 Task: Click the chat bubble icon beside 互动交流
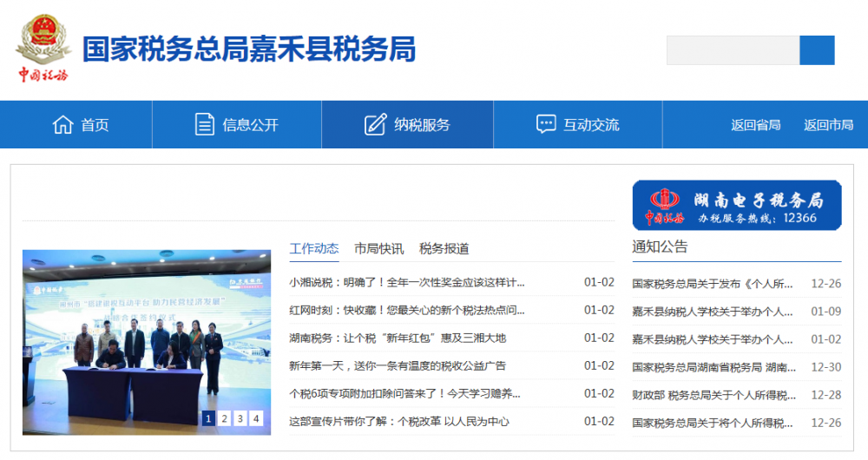(546, 124)
